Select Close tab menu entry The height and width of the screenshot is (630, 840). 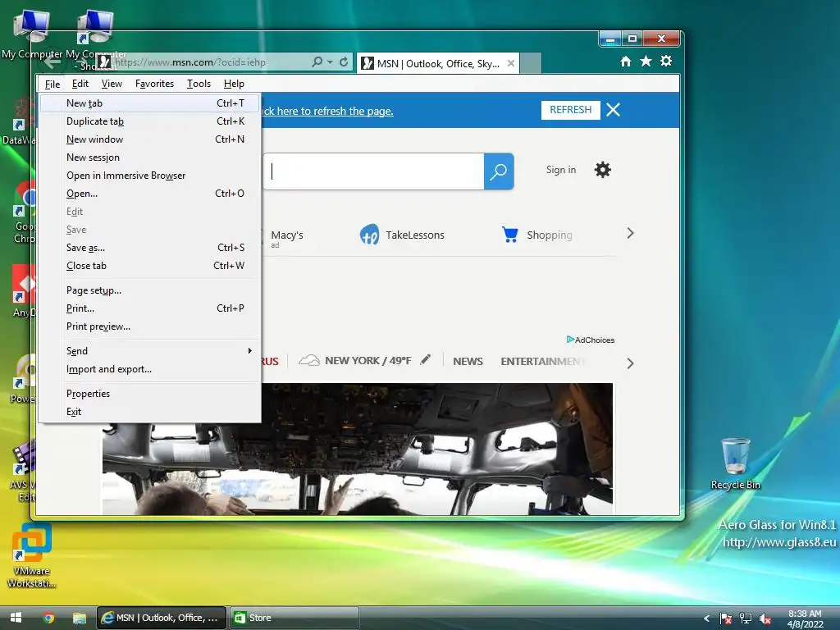(x=150, y=266)
